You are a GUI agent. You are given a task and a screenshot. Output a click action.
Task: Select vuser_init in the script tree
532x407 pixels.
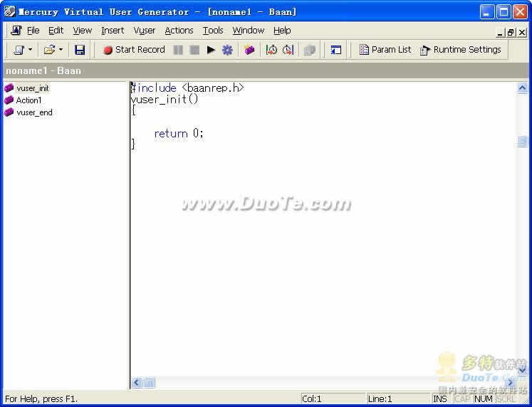(x=33, y=88)
